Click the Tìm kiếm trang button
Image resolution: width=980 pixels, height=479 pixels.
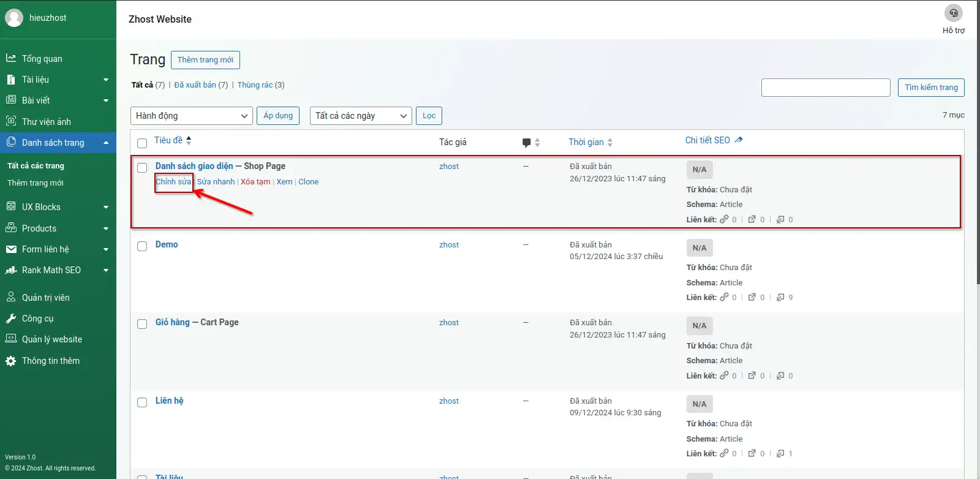(931, 88)
